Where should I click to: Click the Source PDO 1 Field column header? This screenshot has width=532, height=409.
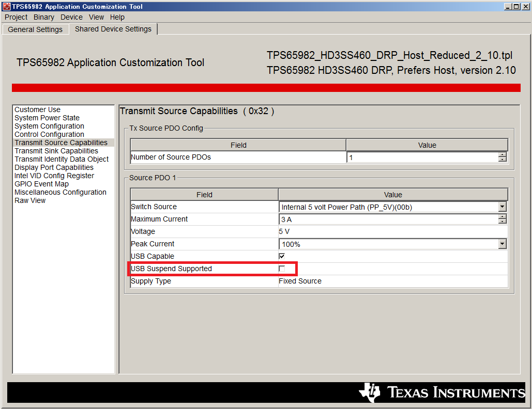(x=204, y=195)
